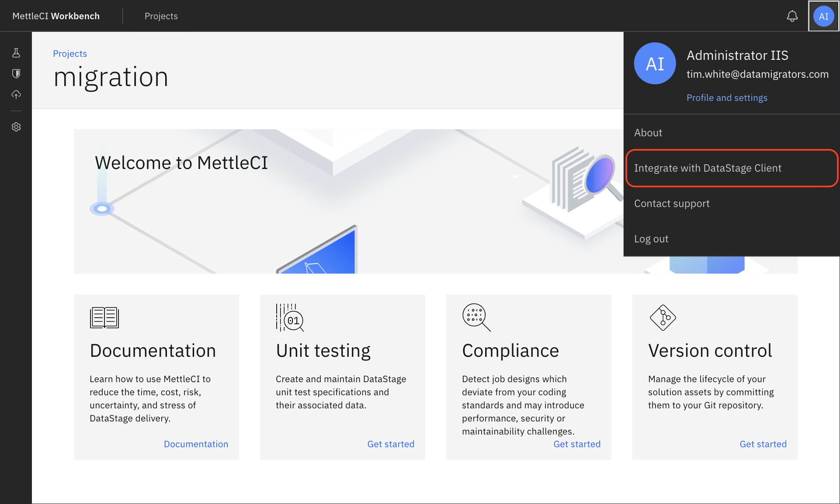
Task: Click Get started under Version control
Action: pos(763,444)
